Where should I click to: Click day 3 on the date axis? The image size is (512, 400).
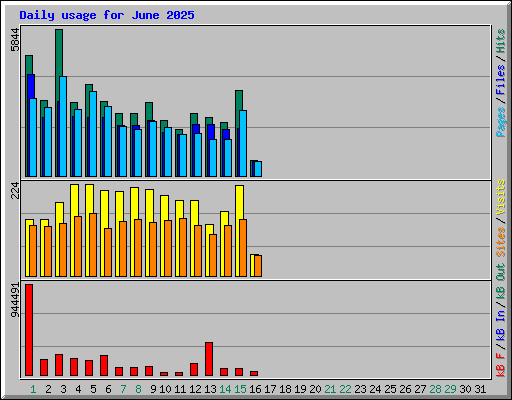63,389
